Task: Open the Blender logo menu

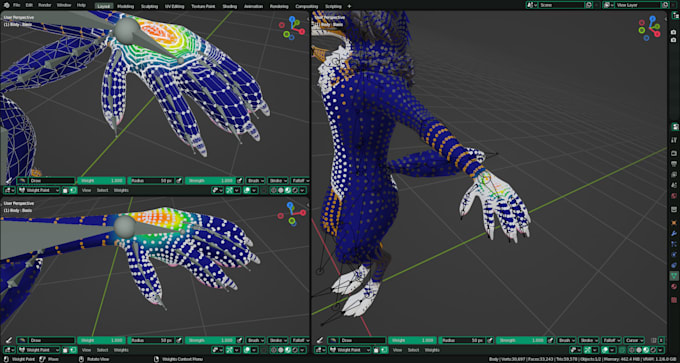Action: (x=7, y=5)
